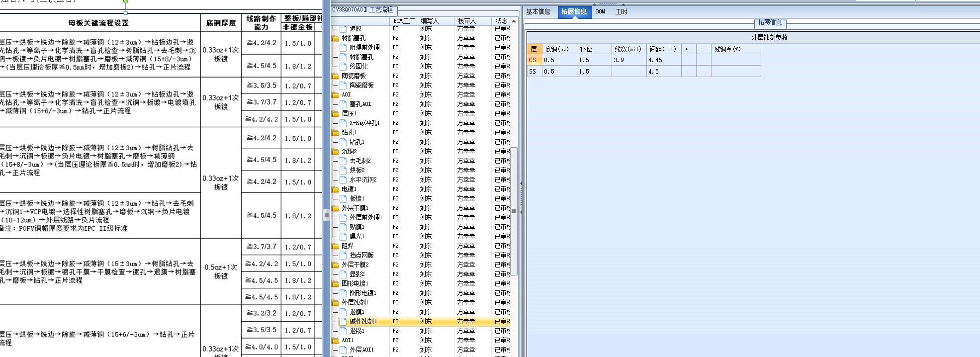
Task: Click the CS row 间距 value 4.45
Action: coord(664,60)
